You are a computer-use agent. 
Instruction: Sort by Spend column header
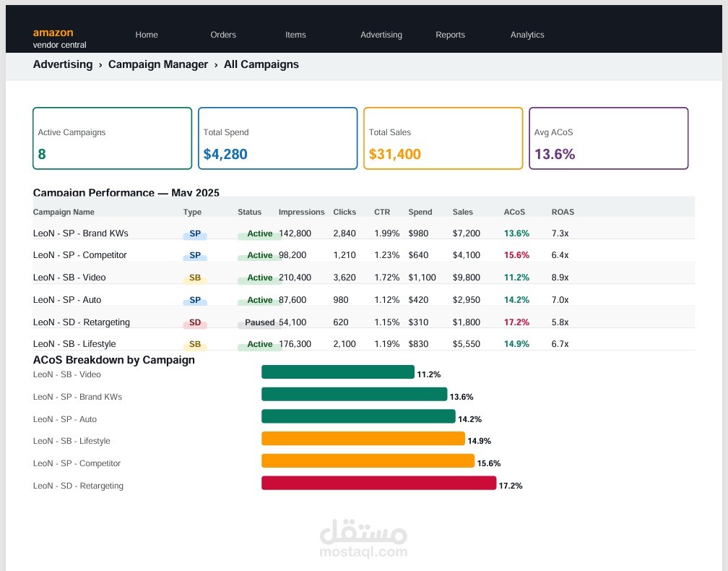click(420, 212)
